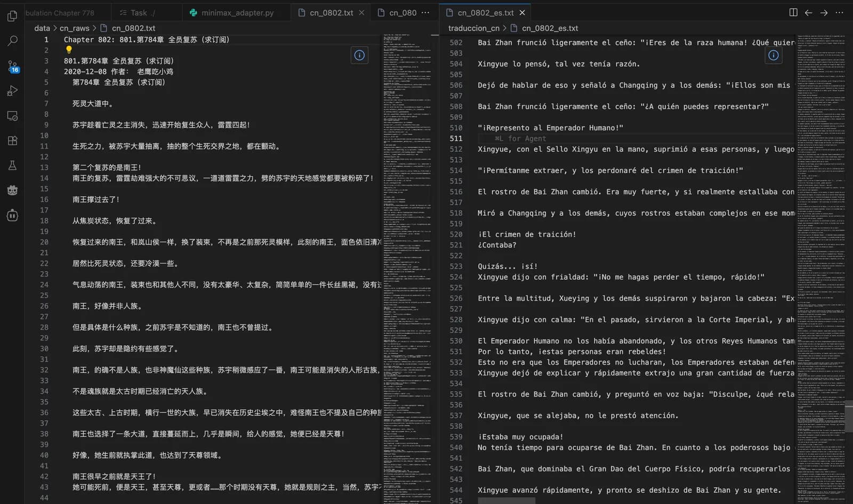Open more actions for right editor group
This screenshot has height=504, width=853.
pyautogui.click(x=839, y=12)
